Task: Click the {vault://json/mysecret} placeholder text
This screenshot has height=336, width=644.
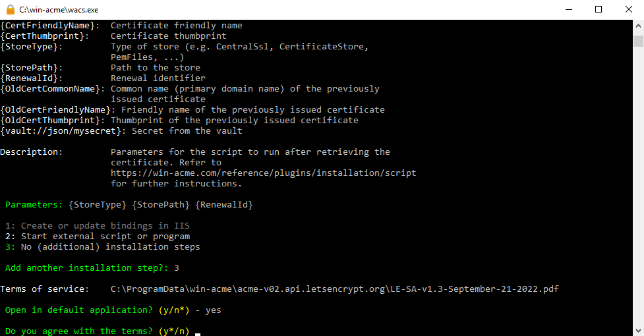Action: [63, 131]
